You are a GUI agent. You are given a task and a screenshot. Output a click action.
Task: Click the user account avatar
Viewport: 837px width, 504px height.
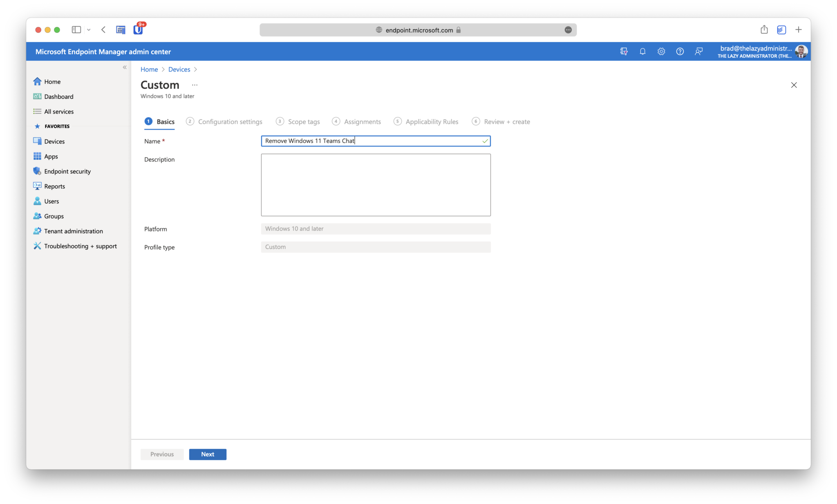coord(801,52)
